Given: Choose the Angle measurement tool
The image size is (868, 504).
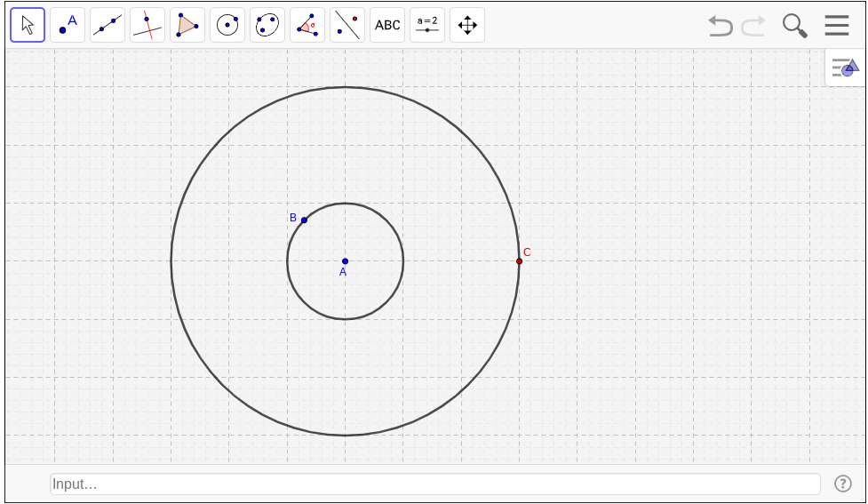Looking at the screenshot, I should [x=307, y=25].
